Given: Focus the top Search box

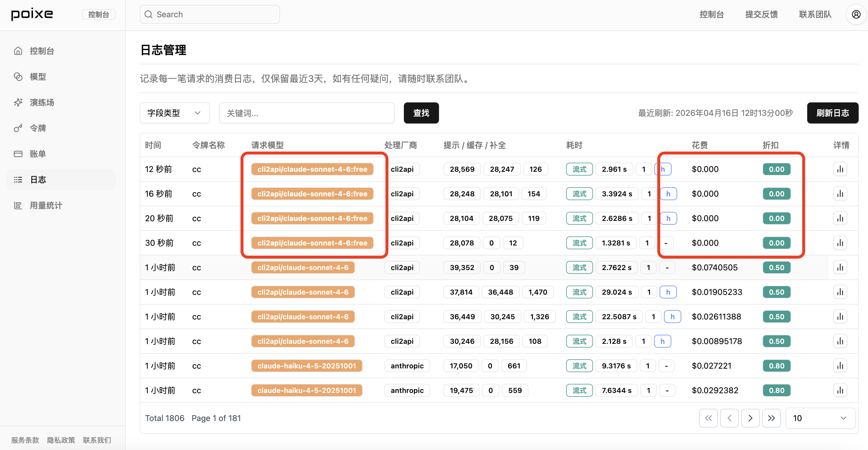Looking at the screenshot, I should pyautogui.click(x=210, y=15).
